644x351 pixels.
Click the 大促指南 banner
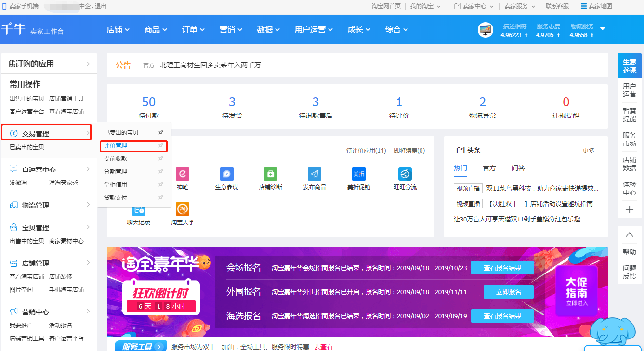pos(577,291)
